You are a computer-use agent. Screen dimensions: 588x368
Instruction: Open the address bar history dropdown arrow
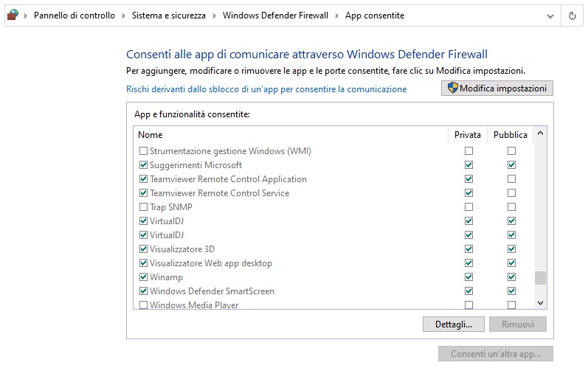point(550,15)
